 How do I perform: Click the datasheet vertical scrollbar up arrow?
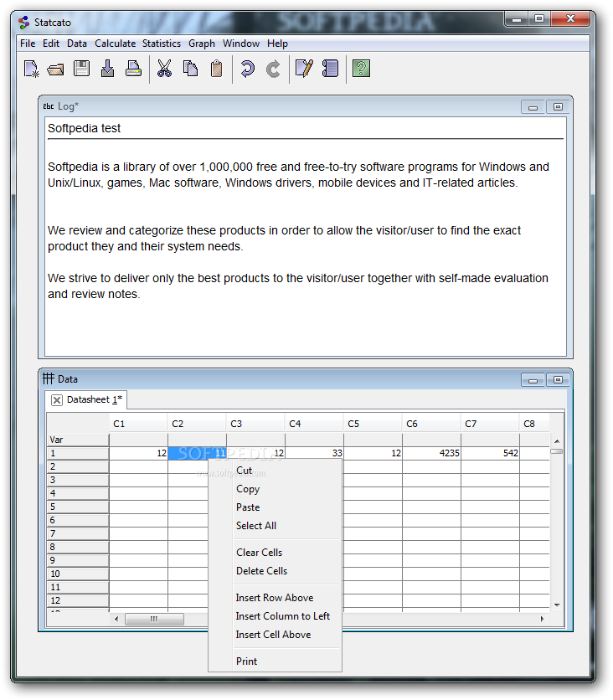click(x=557, y=441)
